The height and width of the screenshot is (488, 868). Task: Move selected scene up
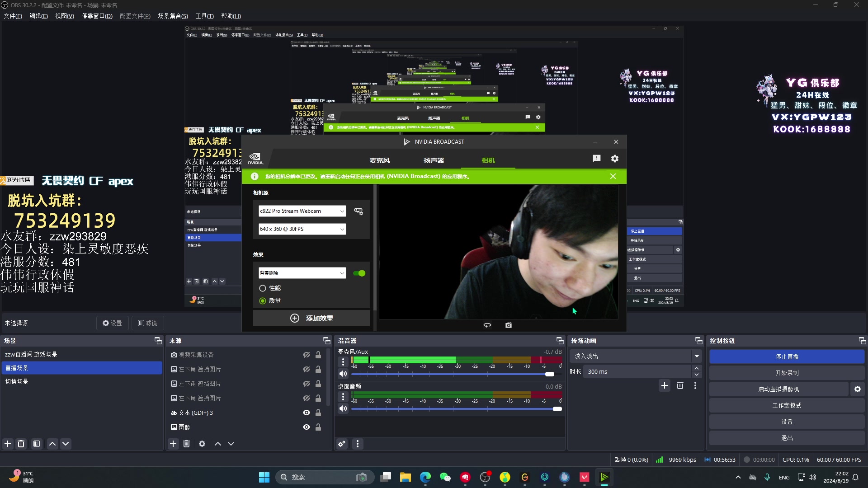(x=52, y=444)
